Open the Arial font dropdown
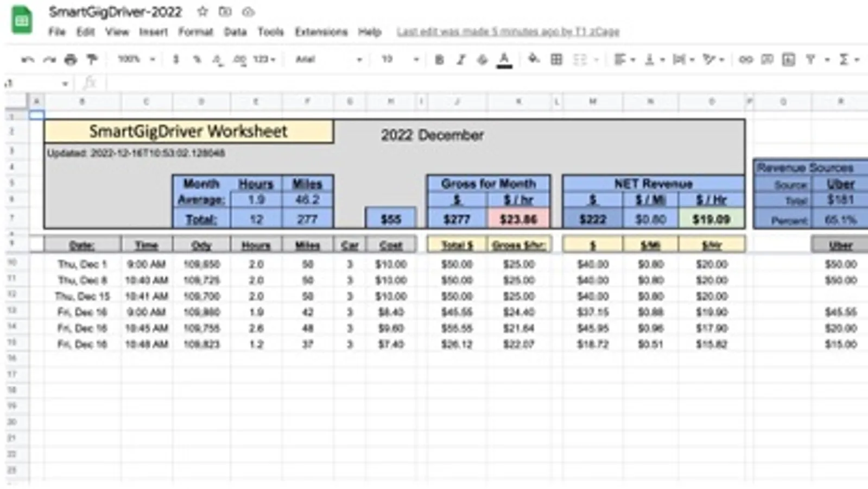This screenshot has height=489, width=868. click(328, 59)
